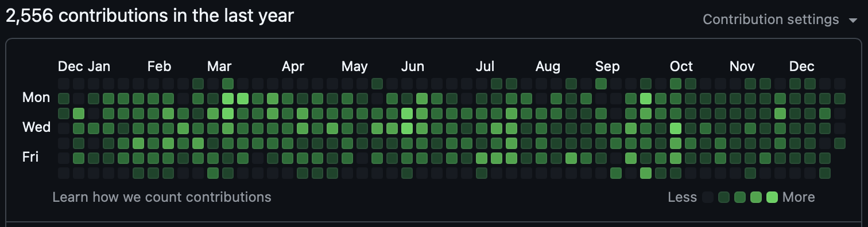Click the May month label
868x227 pixels.
click(x=354, y=66)
